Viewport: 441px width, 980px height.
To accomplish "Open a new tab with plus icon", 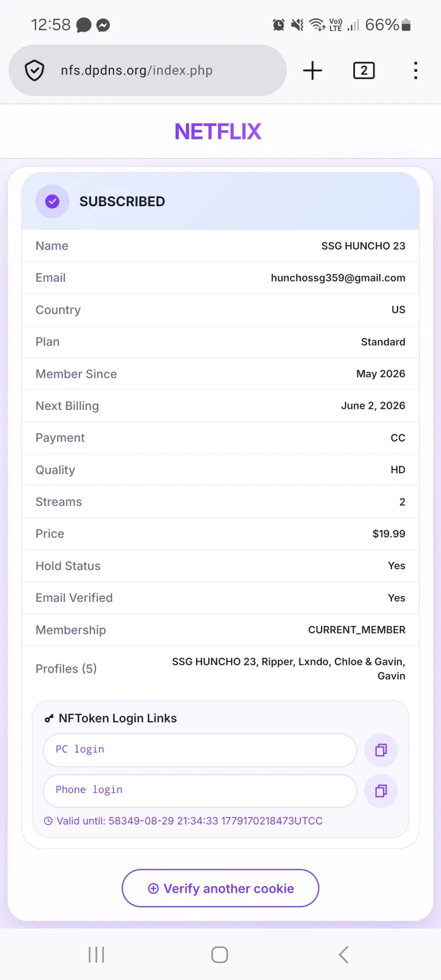I will click(312, 70).
